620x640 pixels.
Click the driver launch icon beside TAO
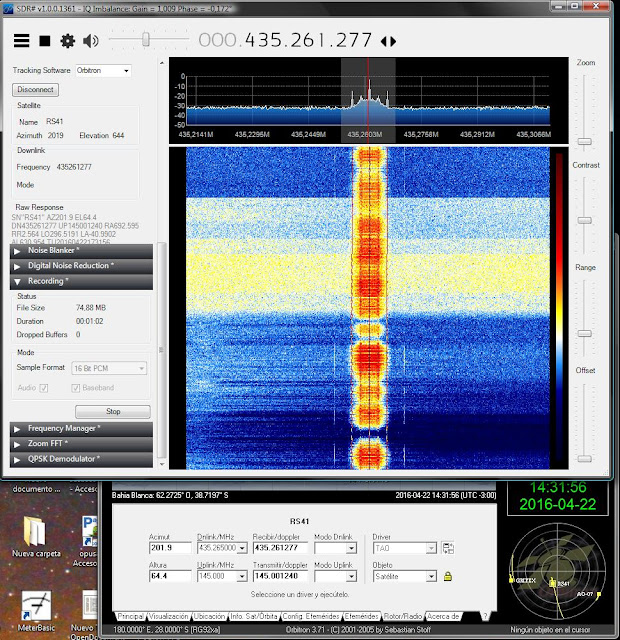[x=447, y=548]
